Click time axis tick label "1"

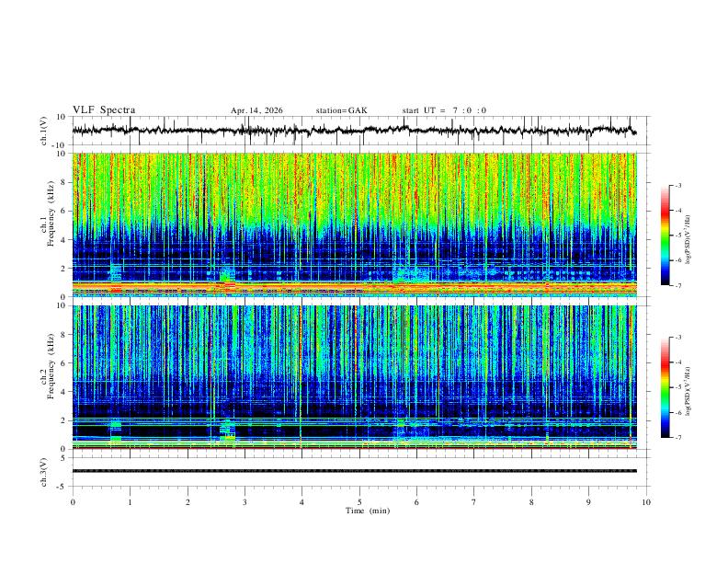click(130, 502)
